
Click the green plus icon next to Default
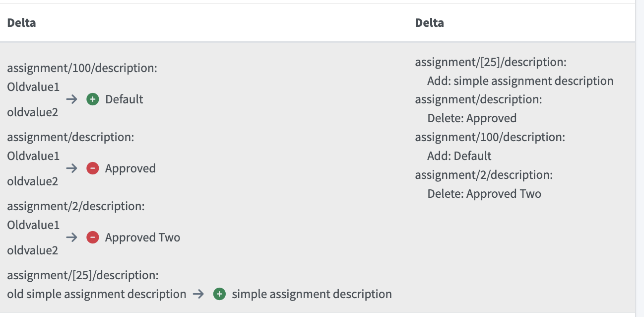pyautogui.click(x=93, y=99)
